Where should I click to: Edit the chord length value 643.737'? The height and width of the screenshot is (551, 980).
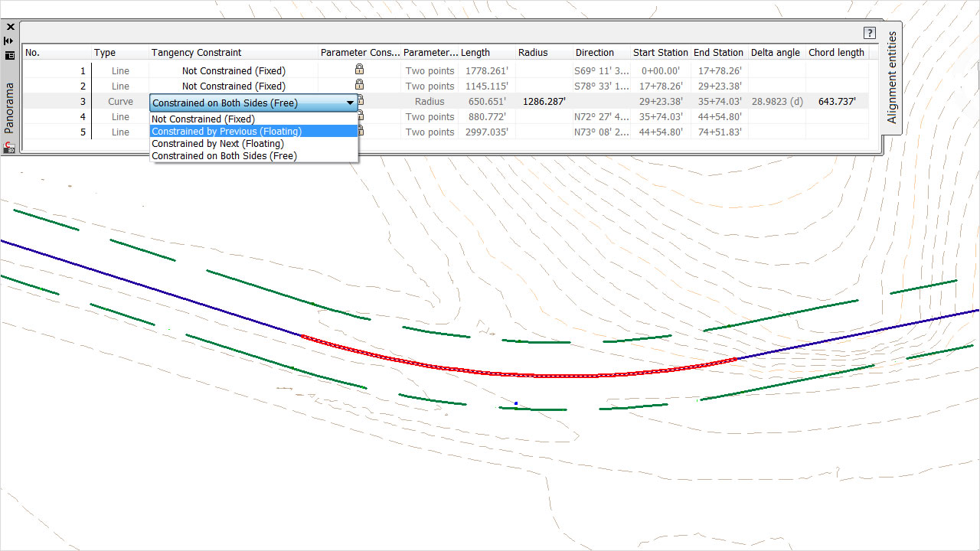(837, 102)
